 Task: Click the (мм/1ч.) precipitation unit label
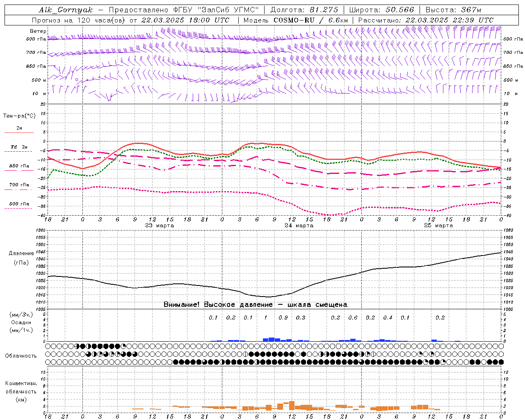pyautogui.click(x=21, y=330)
